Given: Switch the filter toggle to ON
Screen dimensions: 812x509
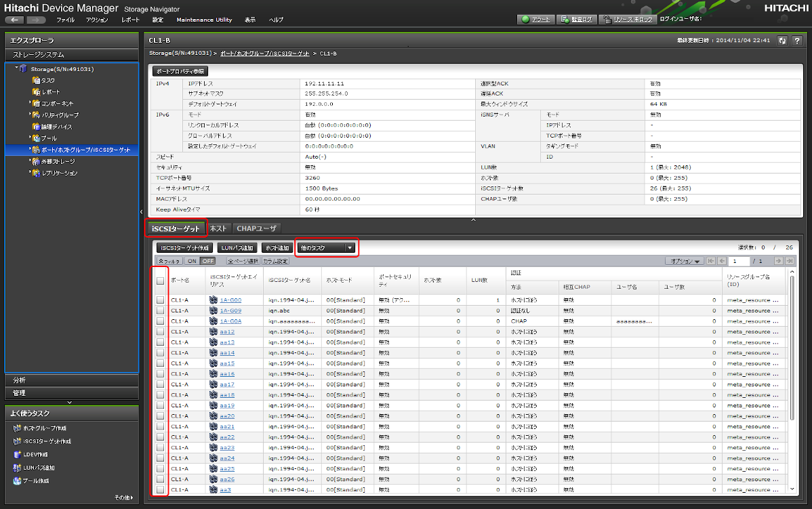Looking at the screenshot, I should (191, 261).
